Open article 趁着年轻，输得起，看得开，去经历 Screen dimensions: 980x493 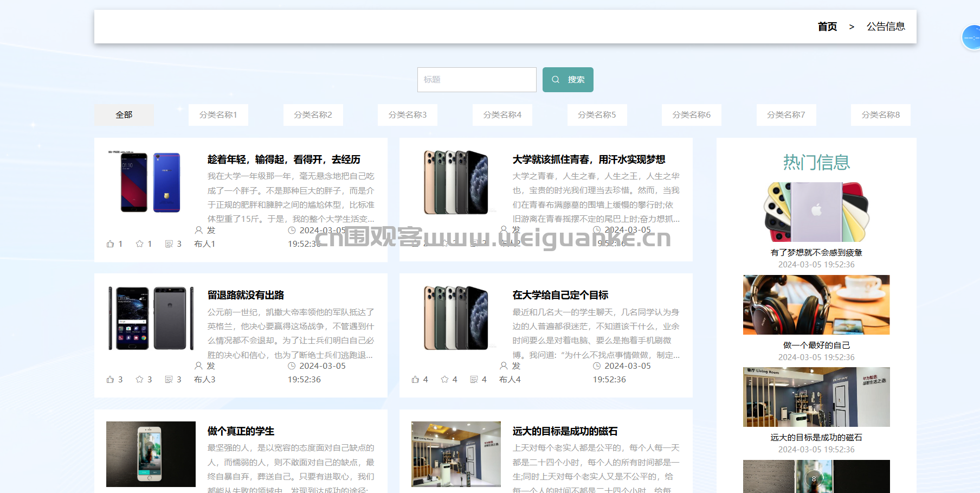pyautogui.click(x=284, y=159)
